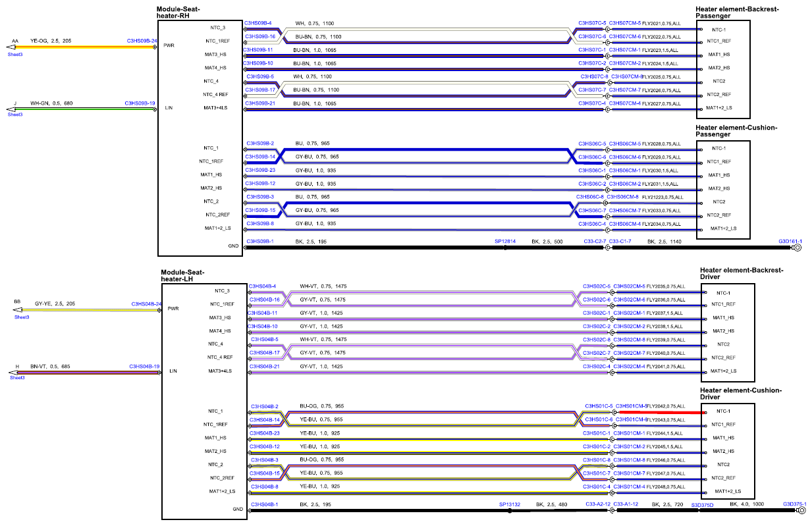Click the Module-Seat-heater-LH title
Image resolution: width=812 pixels, height=526 pixels.
[x=183, y=276]
